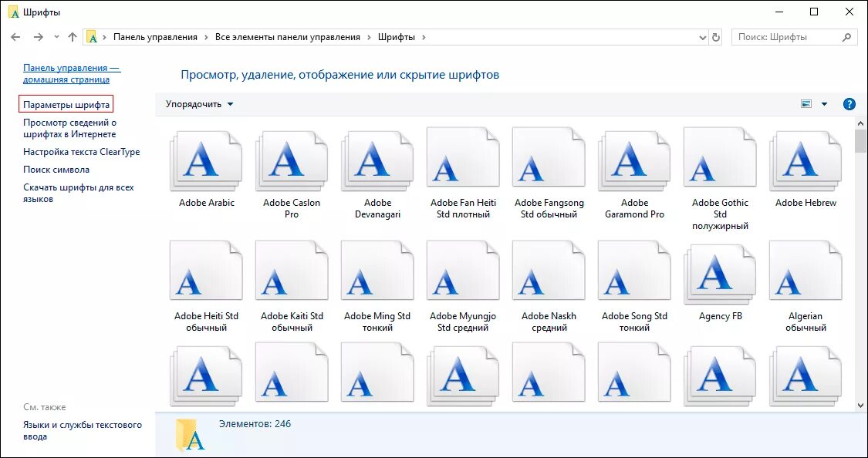Expand address bar history dropdown

point(703,37)
